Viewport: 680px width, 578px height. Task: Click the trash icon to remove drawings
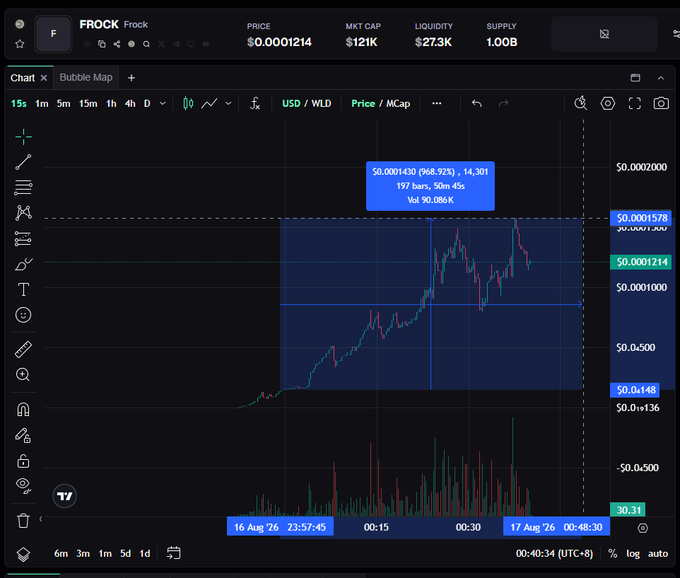(23, 520)
